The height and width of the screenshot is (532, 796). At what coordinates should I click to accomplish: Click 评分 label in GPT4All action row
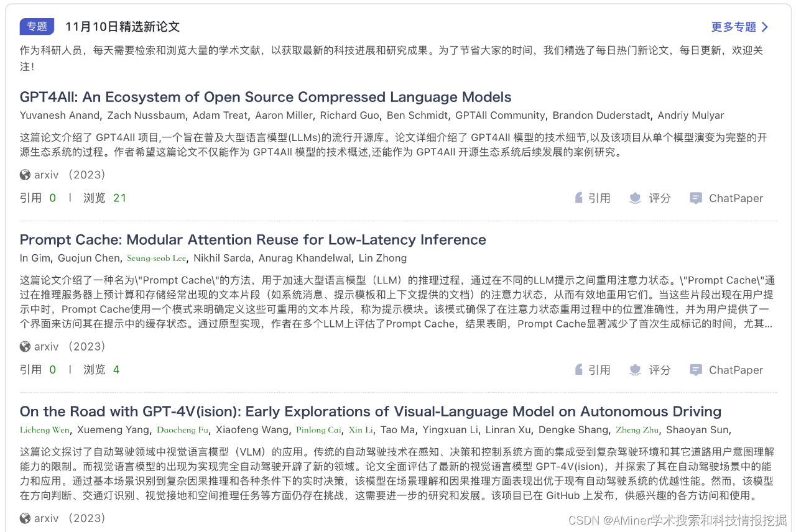tap(660, 198)
